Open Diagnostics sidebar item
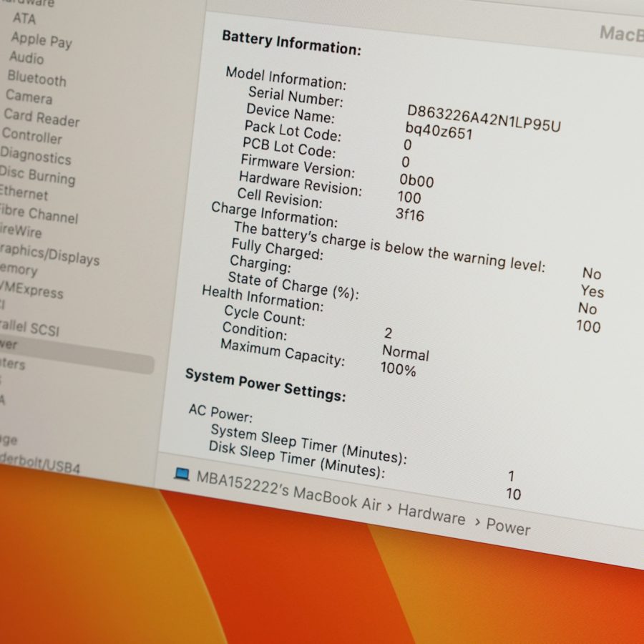 pyautogui.click(x=36, y=156)
